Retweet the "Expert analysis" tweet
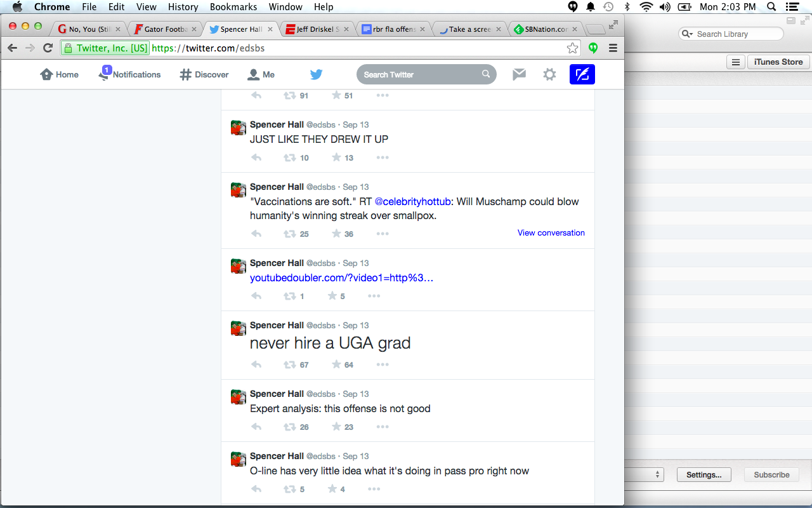The image size is (812, 508). pos(289,427)
